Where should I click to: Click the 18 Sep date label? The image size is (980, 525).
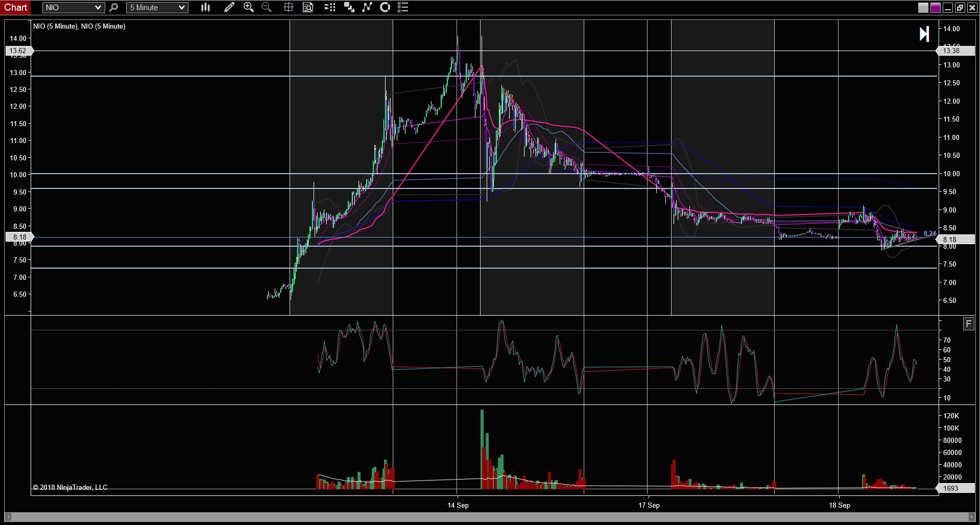pos(840,505)
